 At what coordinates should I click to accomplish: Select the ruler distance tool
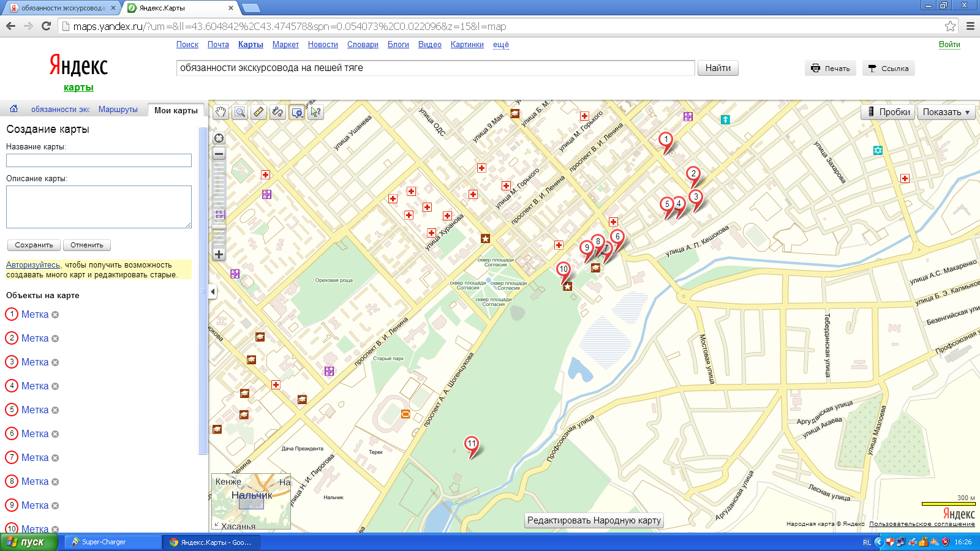coord(258,112)
